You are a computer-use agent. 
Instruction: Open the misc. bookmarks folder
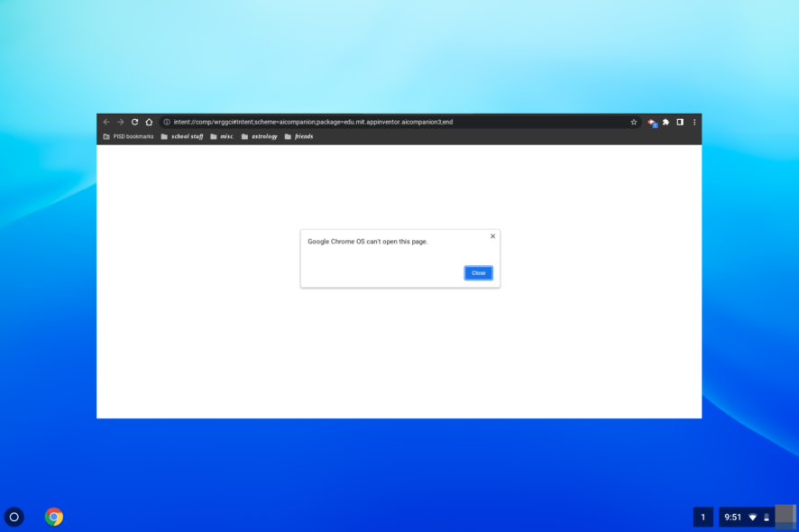click(x=222, y=136)
